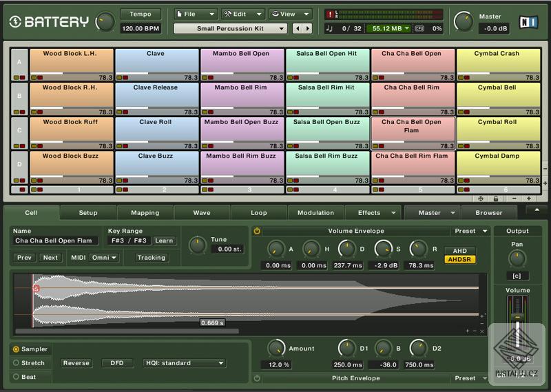Turn the Master volume knob
Viewport: 551px width, 392px height.
tap(464, 22)
